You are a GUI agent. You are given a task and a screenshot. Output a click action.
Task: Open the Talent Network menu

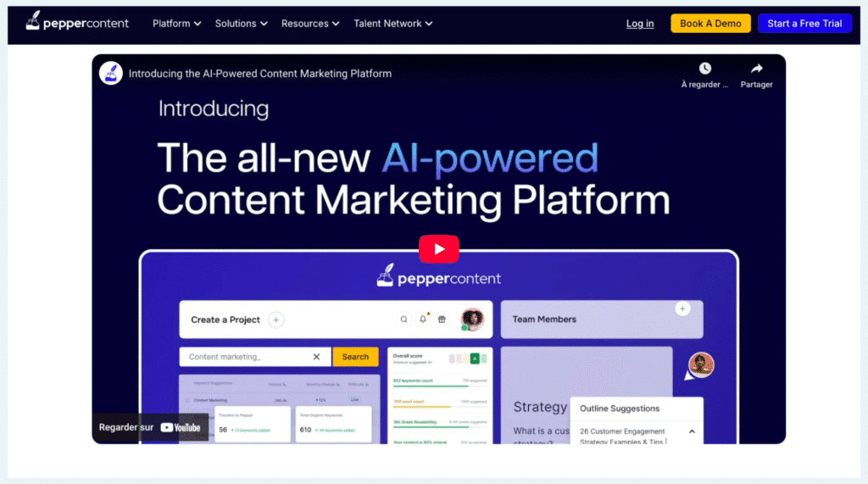(x=392, y=24)
